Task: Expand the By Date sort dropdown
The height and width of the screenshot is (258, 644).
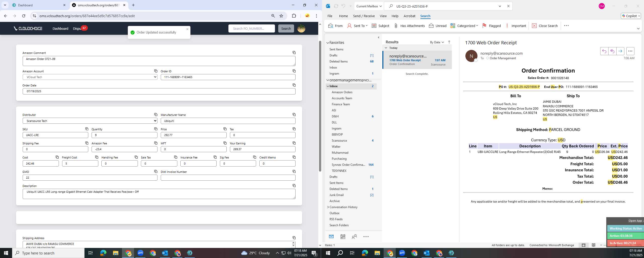Action: 437,42
